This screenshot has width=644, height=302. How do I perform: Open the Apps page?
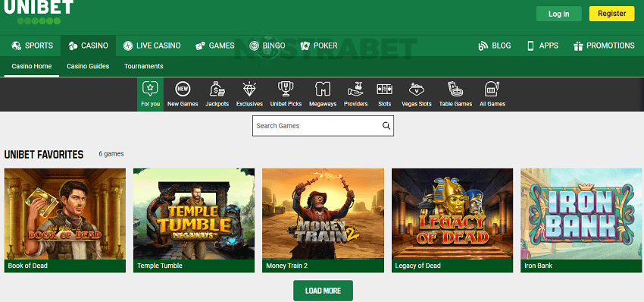click(x=542, y=46)
